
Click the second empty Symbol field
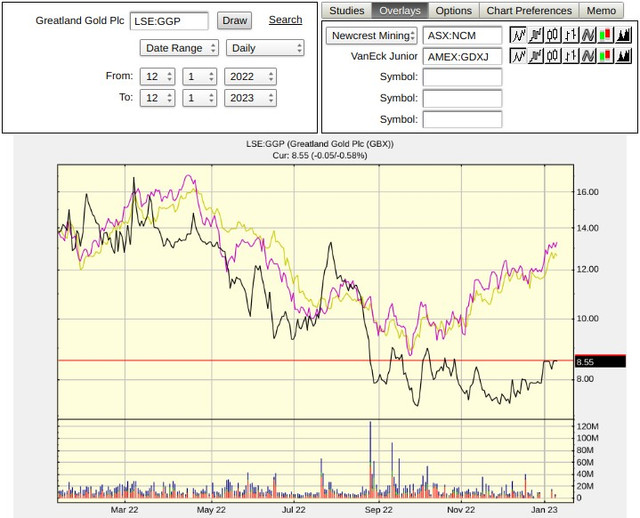click(462, 98)
